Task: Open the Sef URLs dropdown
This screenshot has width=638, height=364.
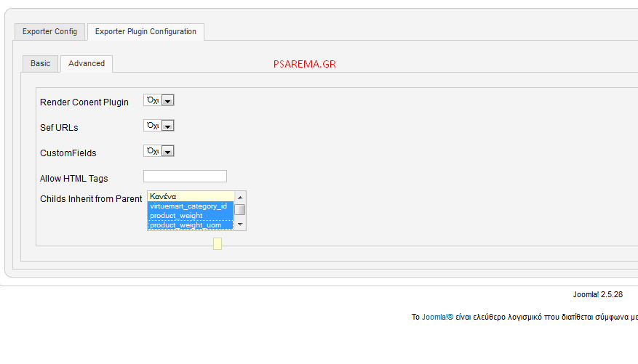Action: (x=159, y=126)
